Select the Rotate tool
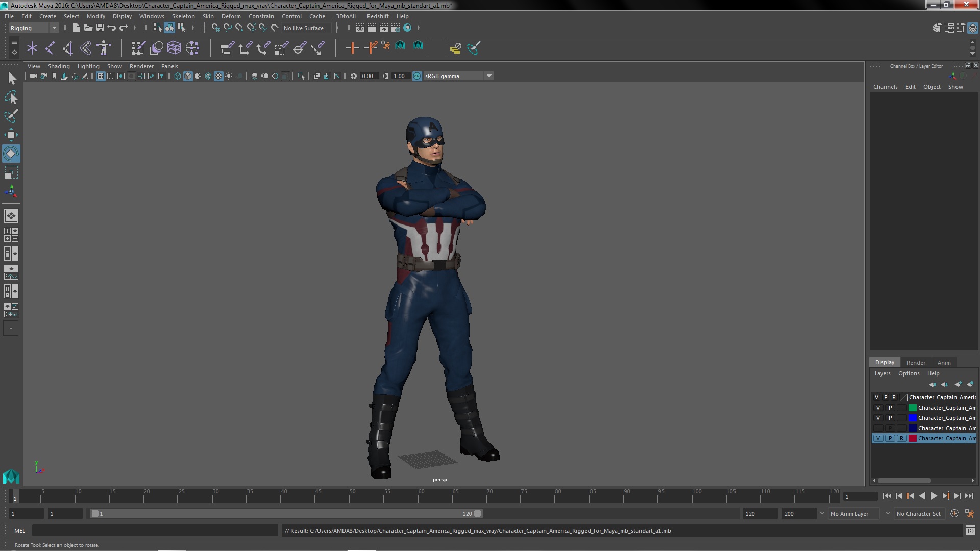 click(x=11, y=154)
